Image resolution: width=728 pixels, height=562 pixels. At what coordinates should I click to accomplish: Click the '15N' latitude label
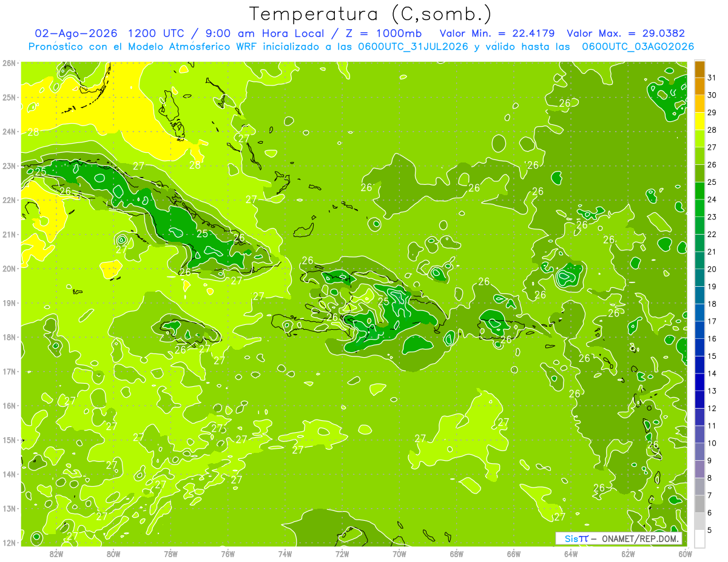point(9,440)
